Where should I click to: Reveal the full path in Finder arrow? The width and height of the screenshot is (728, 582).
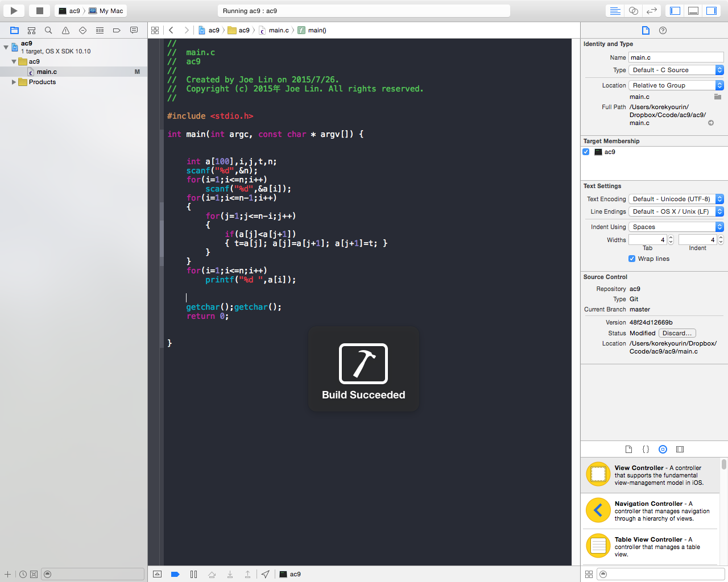click(711, 123)
